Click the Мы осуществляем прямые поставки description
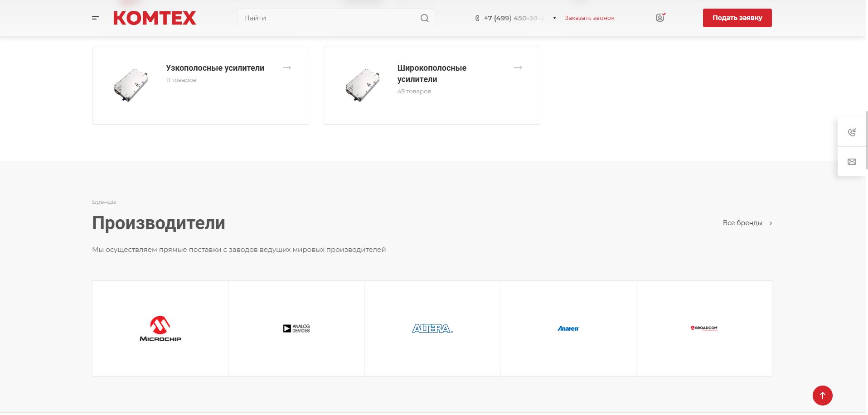Viewport: 868px width, 415px height. pos(239,250)
